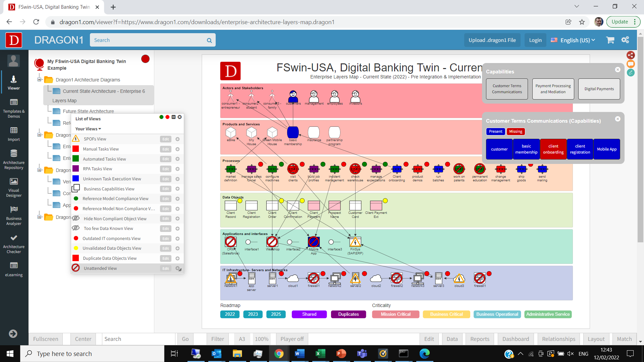Click Edit for Manual Tasks View
The width and height of the screenshot is (644, 362).
coord(166,149)
